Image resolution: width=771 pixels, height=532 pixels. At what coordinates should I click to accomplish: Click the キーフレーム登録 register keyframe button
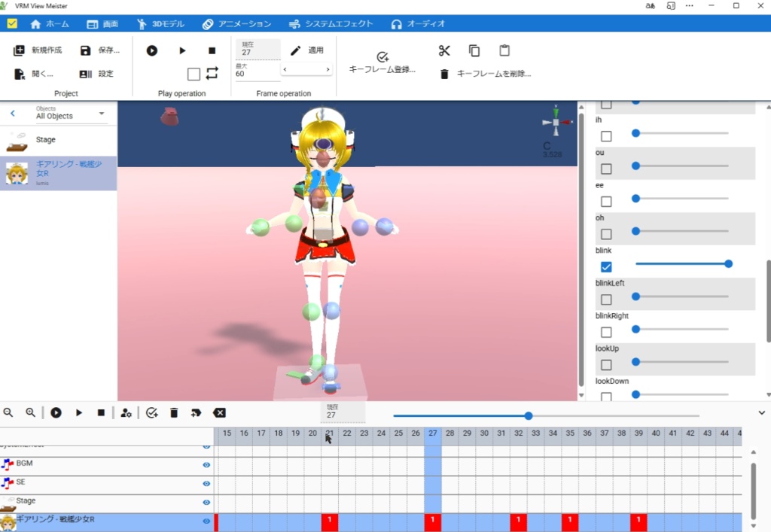click(x=382, y=63)
